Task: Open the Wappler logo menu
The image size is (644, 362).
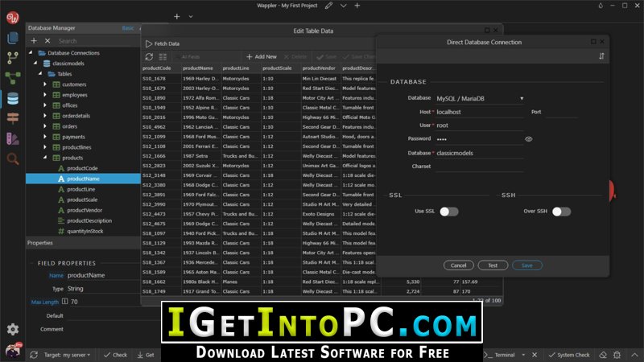Action: point(13,18)
